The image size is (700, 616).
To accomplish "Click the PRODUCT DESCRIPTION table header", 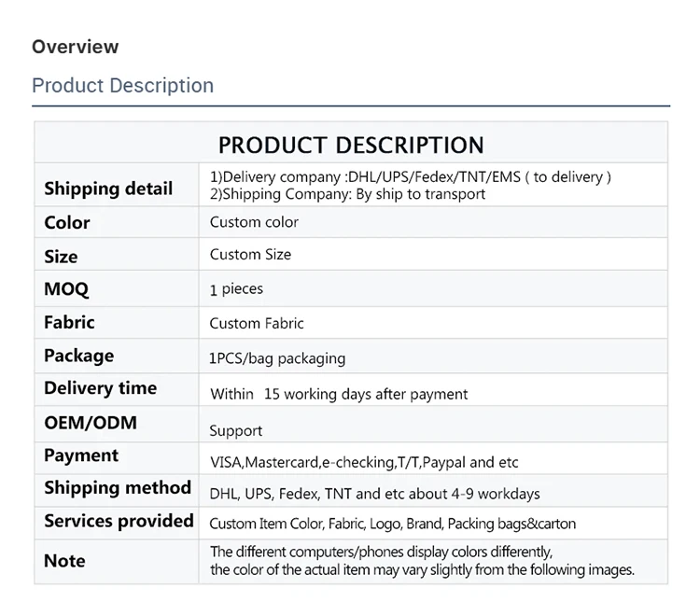I will tap(351, 145).
